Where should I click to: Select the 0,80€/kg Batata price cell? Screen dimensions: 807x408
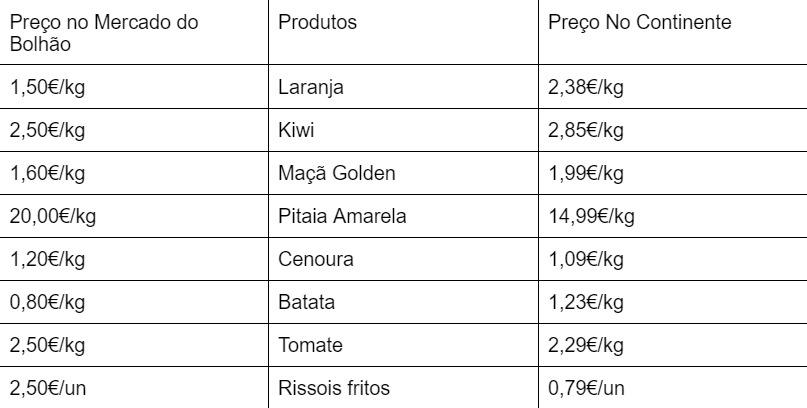(x=47, y=302)
